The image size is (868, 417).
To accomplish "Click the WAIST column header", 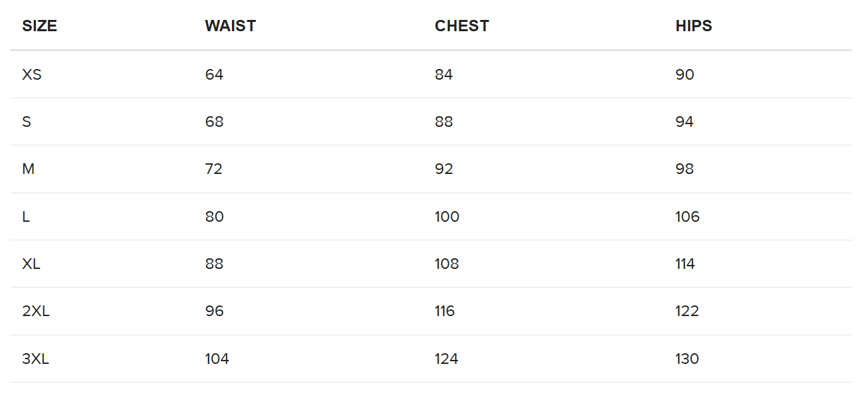I will coord(230,26).
